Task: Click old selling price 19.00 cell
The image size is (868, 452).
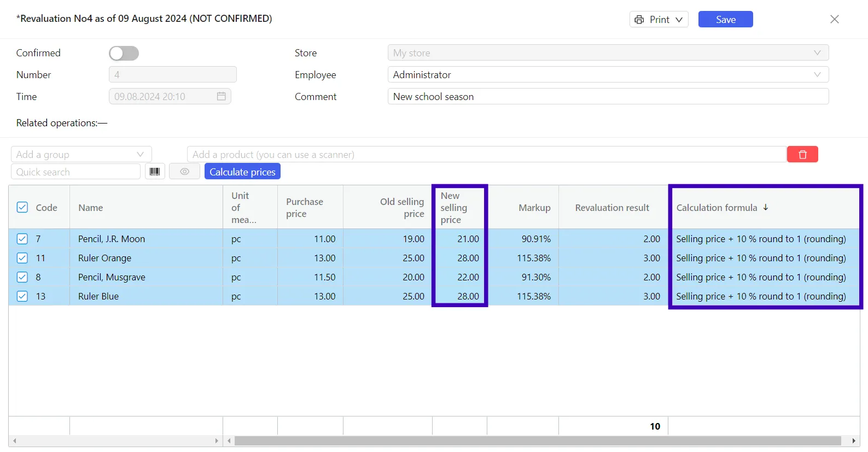Action: point(388,239)
